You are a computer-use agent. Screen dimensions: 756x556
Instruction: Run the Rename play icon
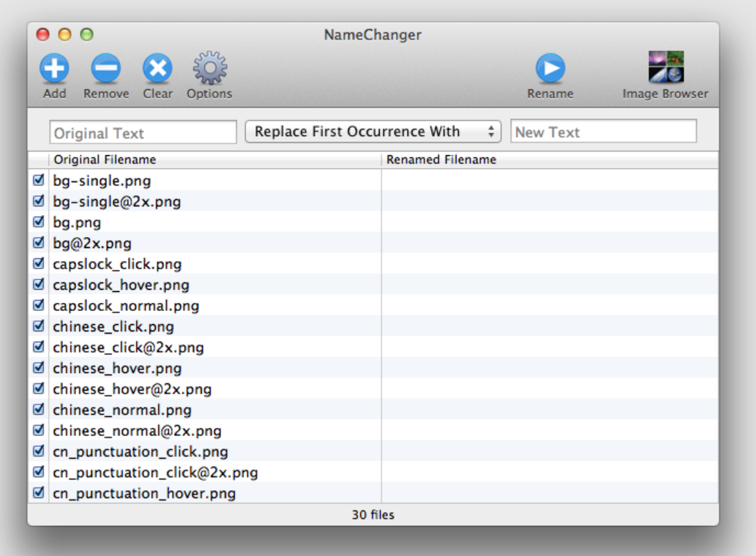pyautogui.click(x=550, y=68)
